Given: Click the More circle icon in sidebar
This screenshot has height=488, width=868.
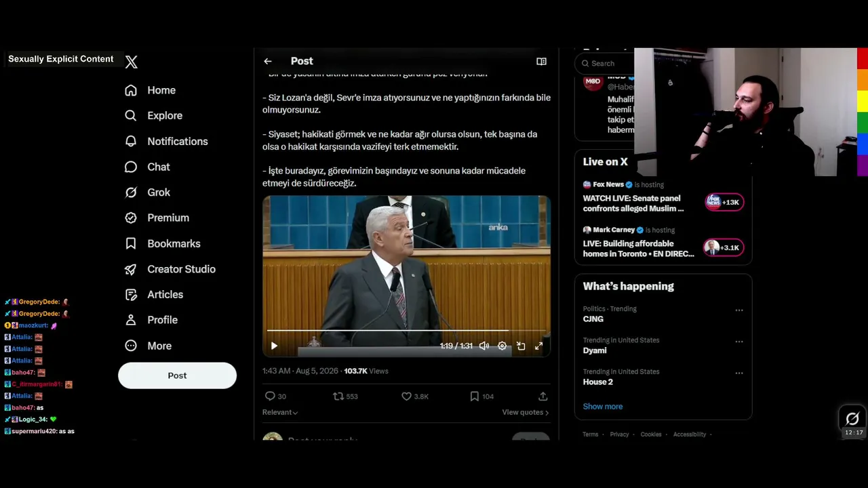Looking at the screenshot, I should (x=131, y=346).
